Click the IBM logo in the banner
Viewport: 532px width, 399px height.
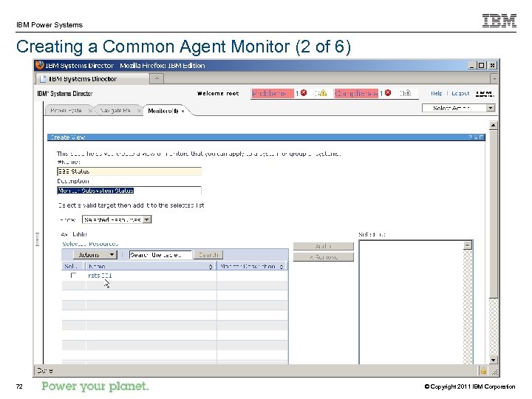tap(485, 94)
